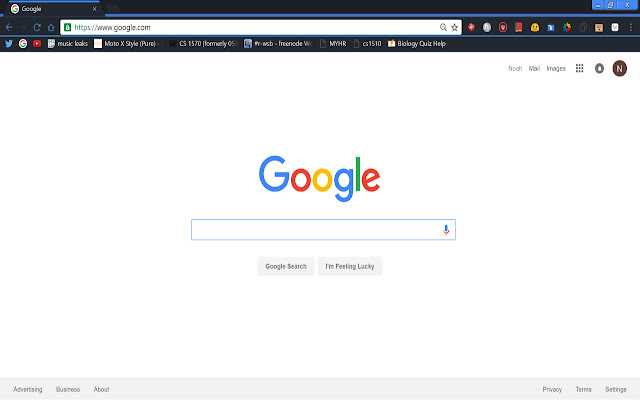Open Images from the Google header
The width and height of the screenshot is (640, 400).
click(556, 68)
